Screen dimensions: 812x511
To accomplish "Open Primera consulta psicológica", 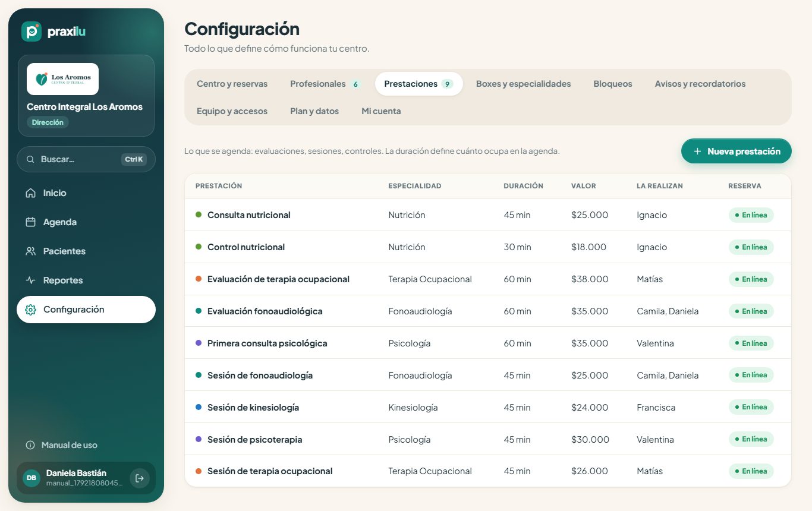I will click(x=488, y=343).
